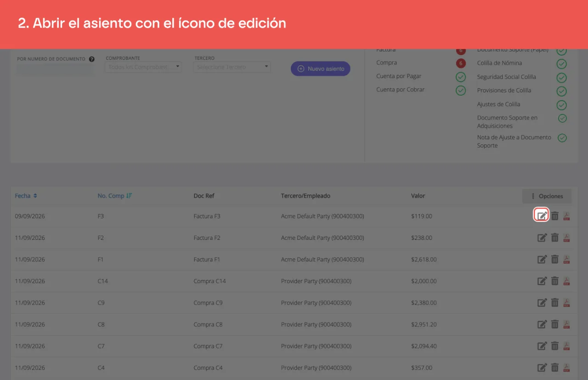
Task: Click the Colilla de Nómina check status
Action: pyautogui.click(x=561, y=64)
